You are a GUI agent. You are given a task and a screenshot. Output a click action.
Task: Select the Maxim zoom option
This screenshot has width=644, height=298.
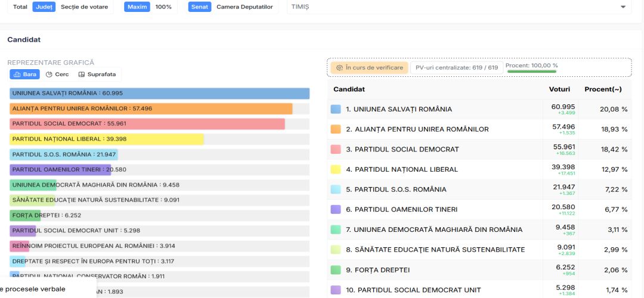[x=137, y=7]
